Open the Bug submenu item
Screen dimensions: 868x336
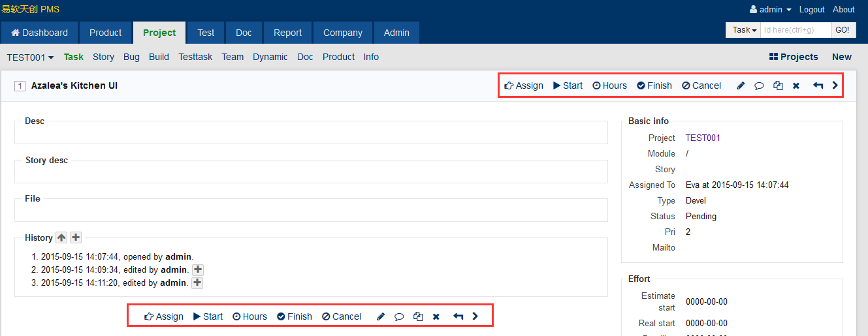pyautogui.click(x=131, y=57)
